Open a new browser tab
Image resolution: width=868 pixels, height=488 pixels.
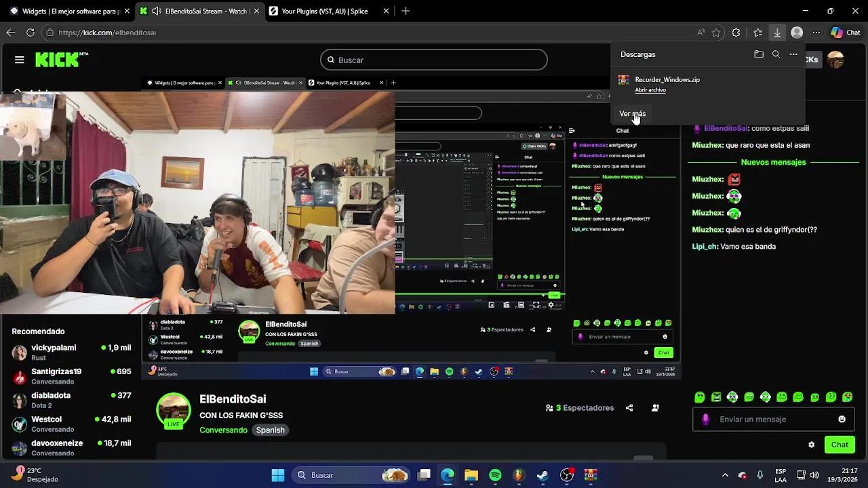click(406, 11)
